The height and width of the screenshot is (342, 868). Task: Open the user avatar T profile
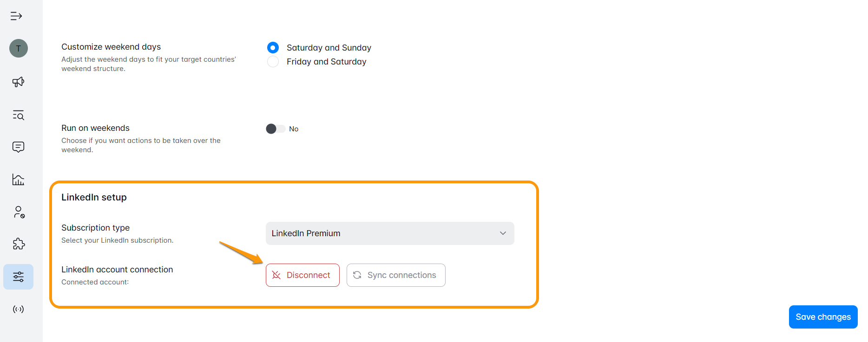(19, 48)
